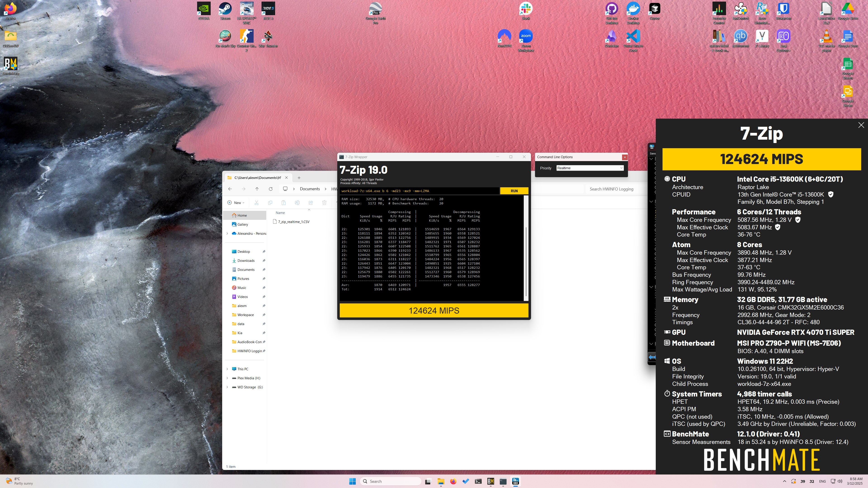The image size is (868, 488).
Task: Select Home in Explorer sidebar
Action: tap(245, 216)
